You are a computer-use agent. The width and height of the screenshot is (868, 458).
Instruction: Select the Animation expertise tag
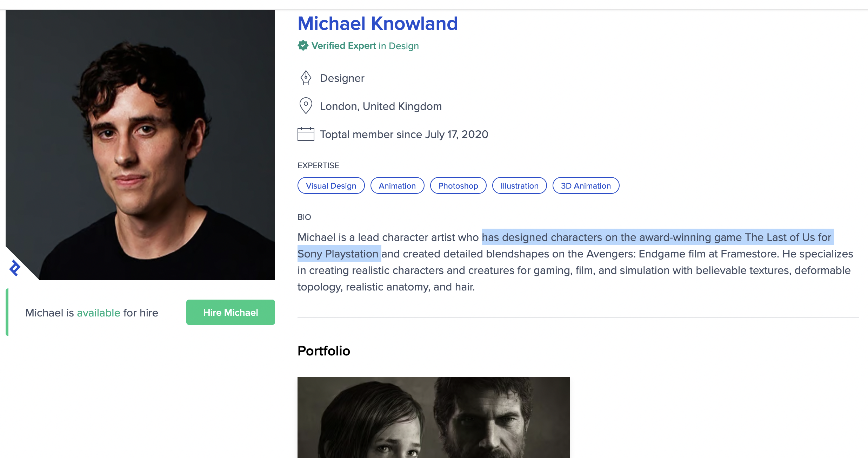(x=397, y=186)
